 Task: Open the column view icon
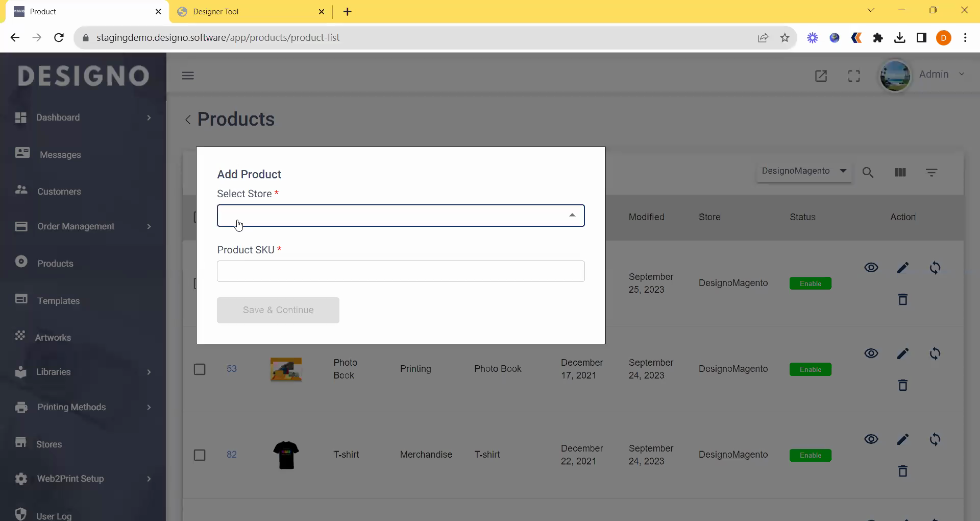tap(900, 173)
